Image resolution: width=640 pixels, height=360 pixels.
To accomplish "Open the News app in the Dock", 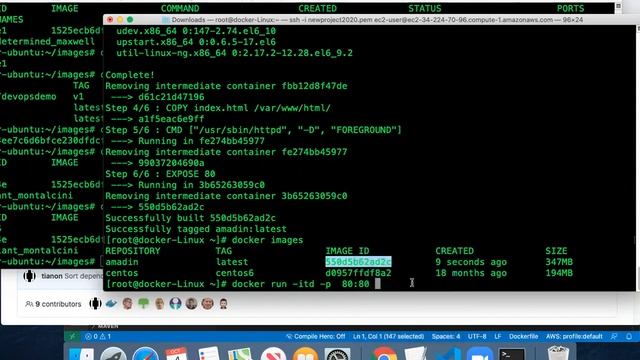I will tap(273, 353).
